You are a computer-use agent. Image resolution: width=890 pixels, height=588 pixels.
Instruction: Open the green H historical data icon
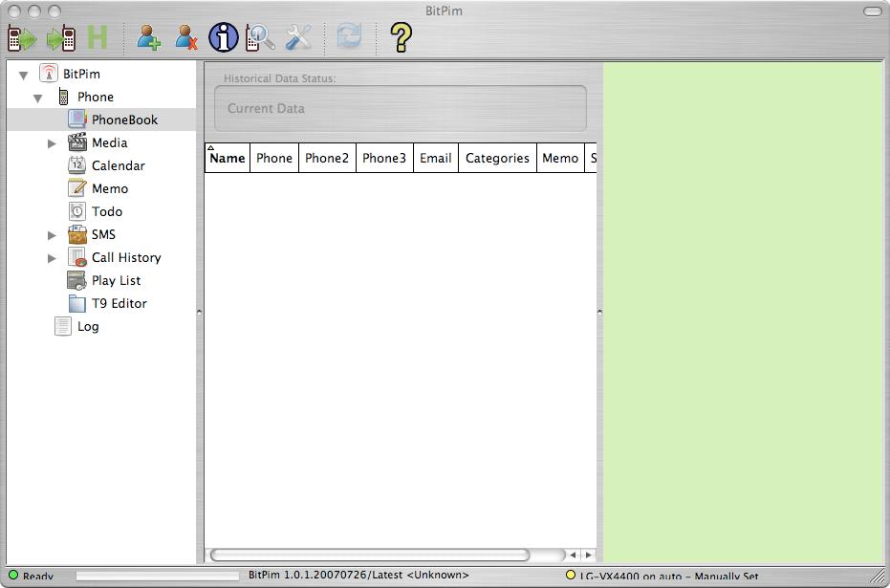[98, 37]
